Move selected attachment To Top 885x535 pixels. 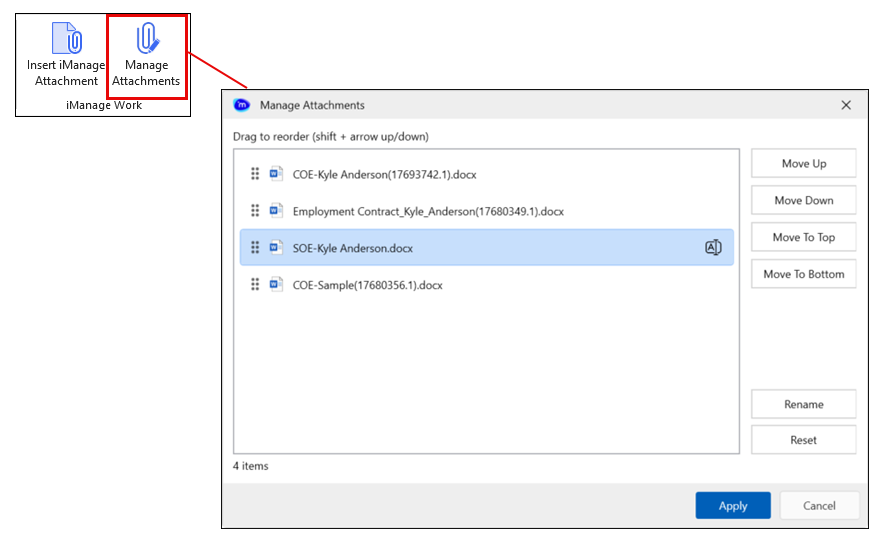803,237
